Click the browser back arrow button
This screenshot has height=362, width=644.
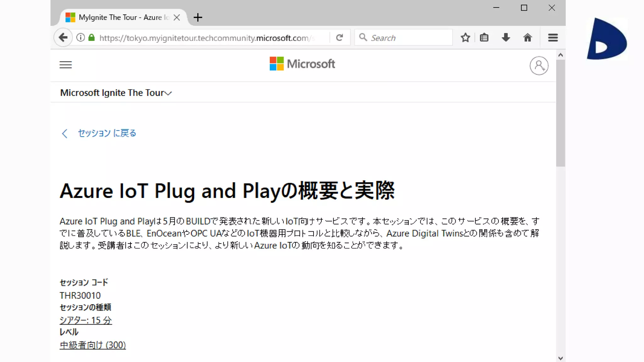pyautogui.click(x=63, y=38)
